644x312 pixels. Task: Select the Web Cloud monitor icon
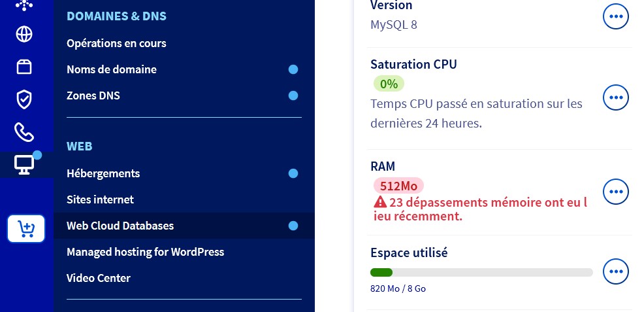click(x=24, y=165)
